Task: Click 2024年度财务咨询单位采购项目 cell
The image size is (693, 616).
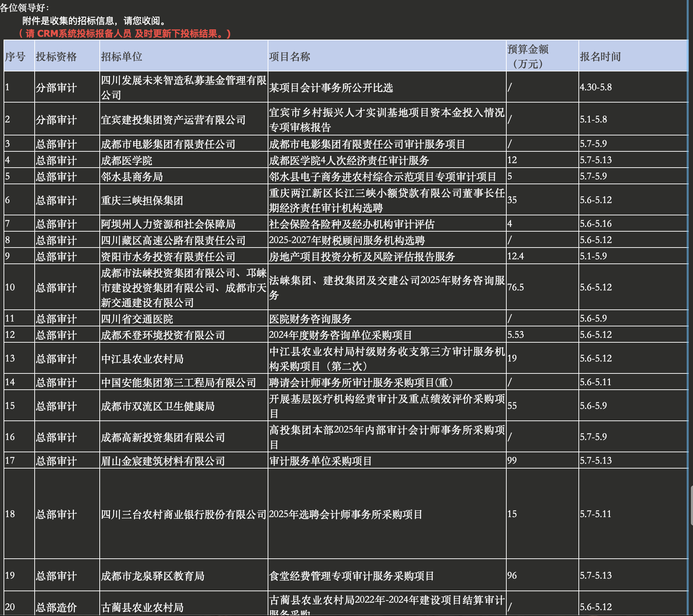Action: (x=387, y=335)
